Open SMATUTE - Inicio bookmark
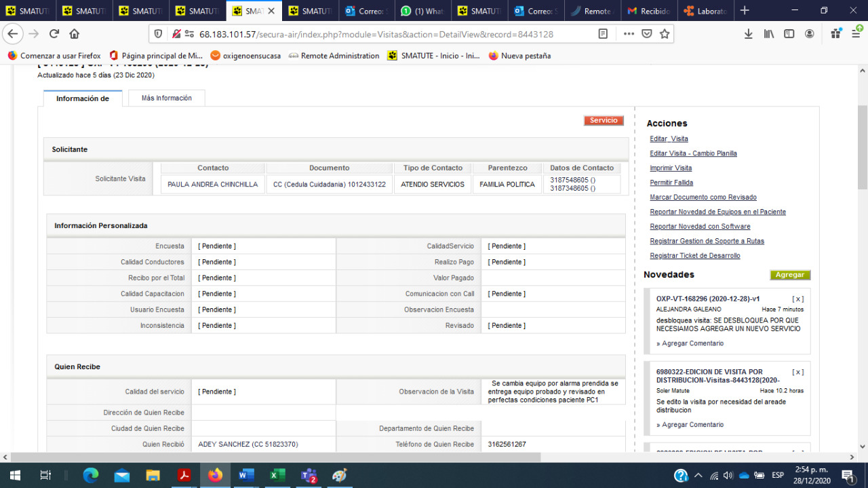Image resolution: width=868 pixels, height=488 pixels. click(433, 56)
